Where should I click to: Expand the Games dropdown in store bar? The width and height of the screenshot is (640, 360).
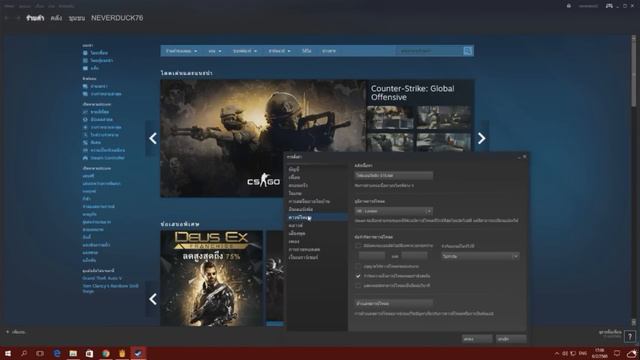[x=215, y=51]
